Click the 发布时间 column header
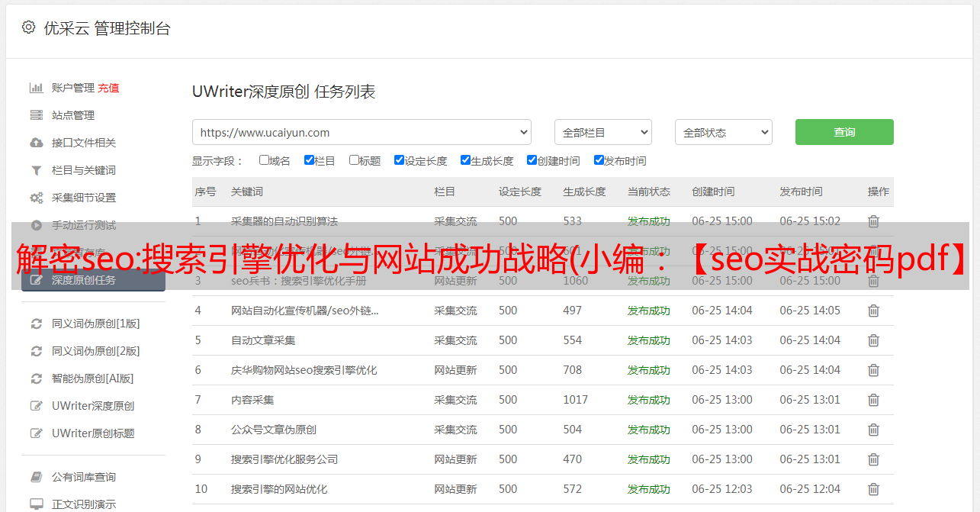The width and height of the screenshot is (980, 512). (x=801, y=192)
